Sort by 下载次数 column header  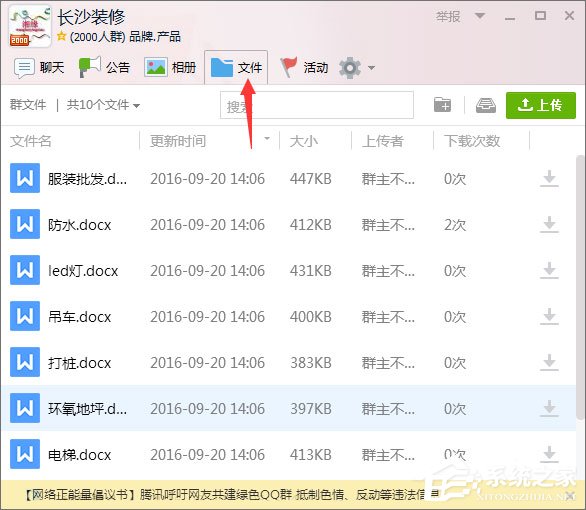[x=472, y=141]
